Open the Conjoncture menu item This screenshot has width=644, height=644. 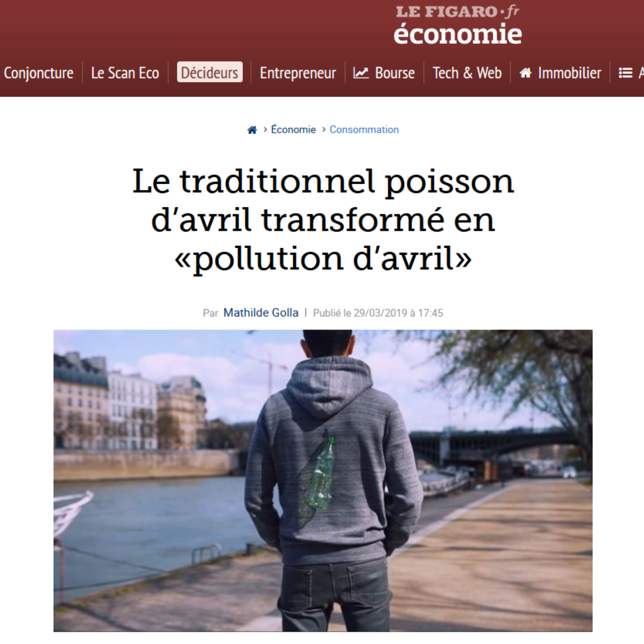click(x=39, y=73)
